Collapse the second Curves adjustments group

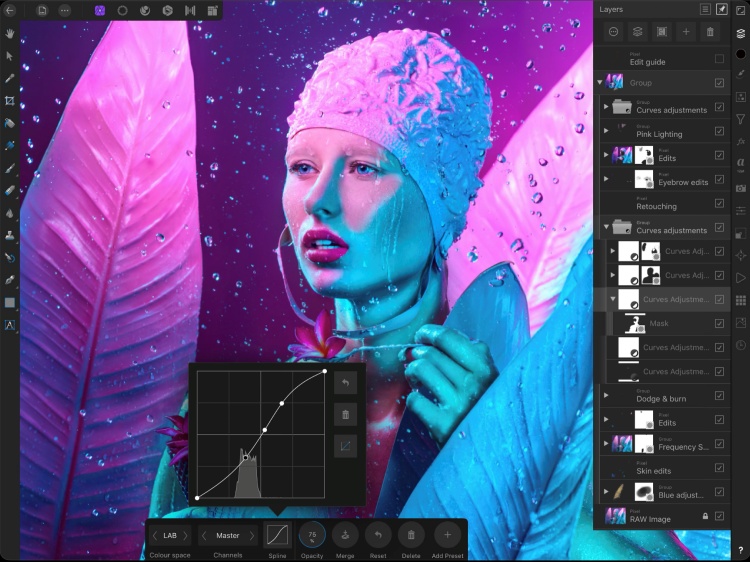606,227
